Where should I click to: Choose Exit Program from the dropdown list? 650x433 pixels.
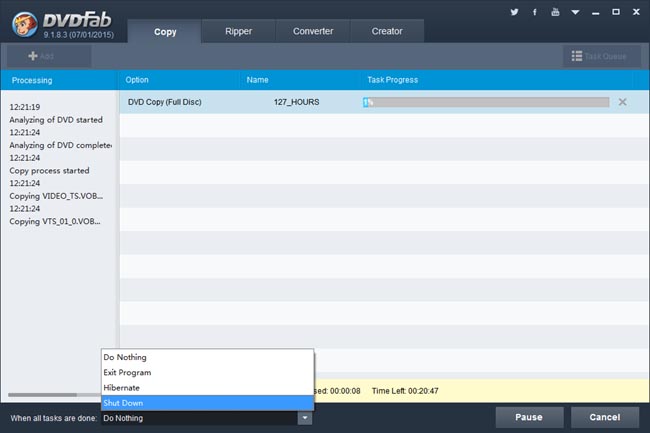point(207,373)
